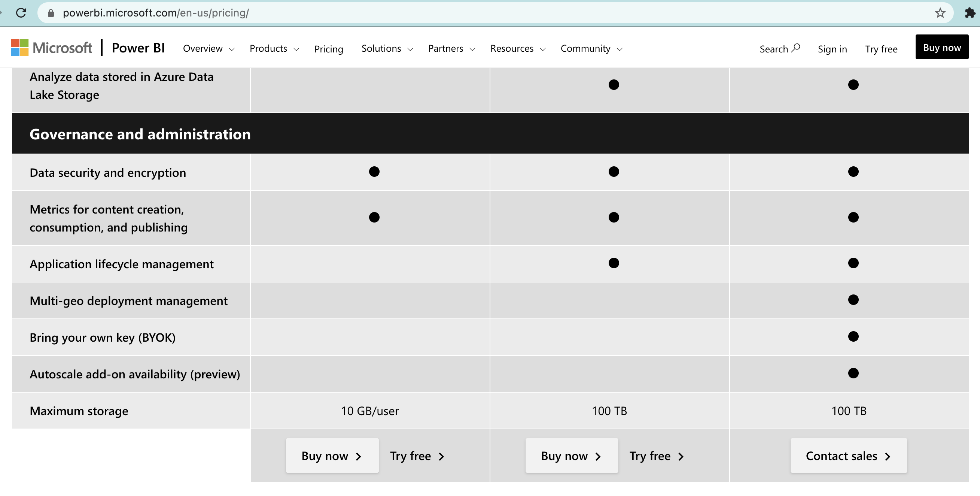980x496 pixels.
Task: Click the lock icon beside the URL
Action: [x=51, y=13]
